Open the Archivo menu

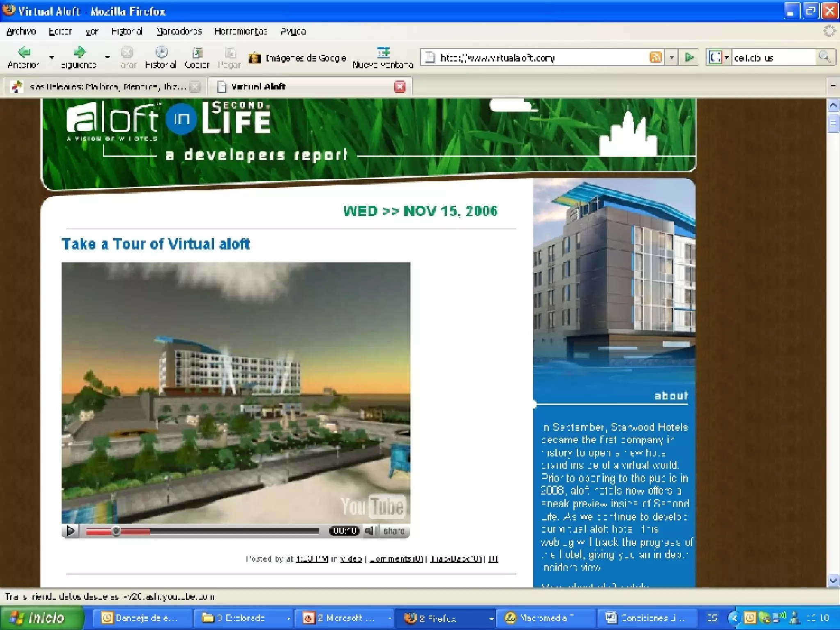pyautogui.click(x=21, y=31)
